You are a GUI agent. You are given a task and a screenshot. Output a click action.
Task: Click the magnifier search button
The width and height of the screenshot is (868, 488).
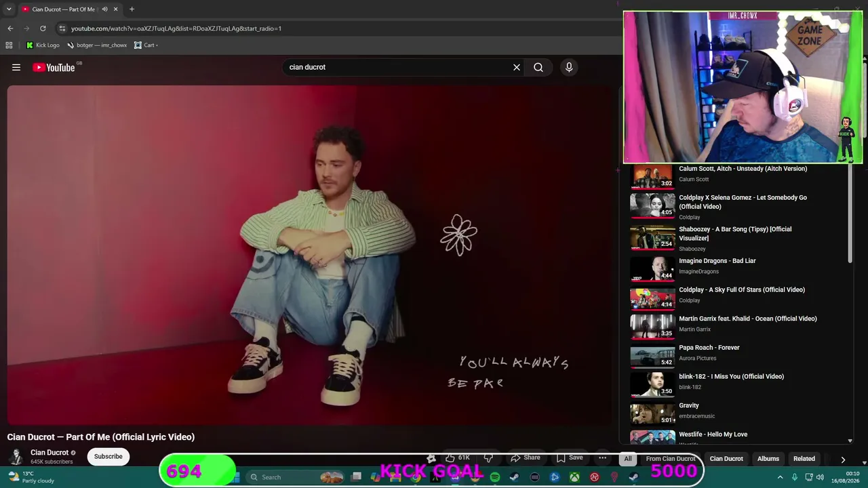(538, 67)
